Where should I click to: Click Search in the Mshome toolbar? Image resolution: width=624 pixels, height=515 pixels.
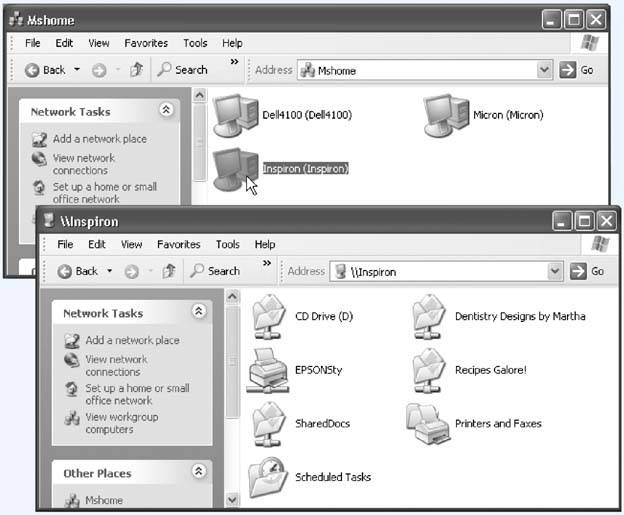pyautogui.click(x=182, y=70)
